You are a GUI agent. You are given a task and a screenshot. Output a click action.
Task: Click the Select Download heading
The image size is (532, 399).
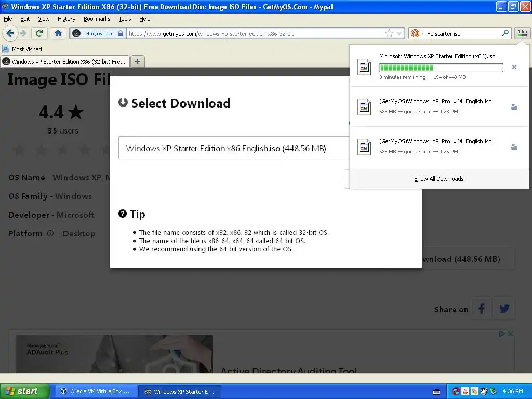click(181, 103)
